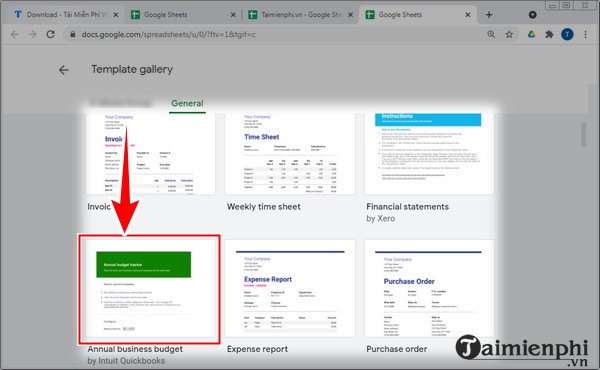Click the 'Expense report' label
The image size is (600, 370).
[257, 349]
